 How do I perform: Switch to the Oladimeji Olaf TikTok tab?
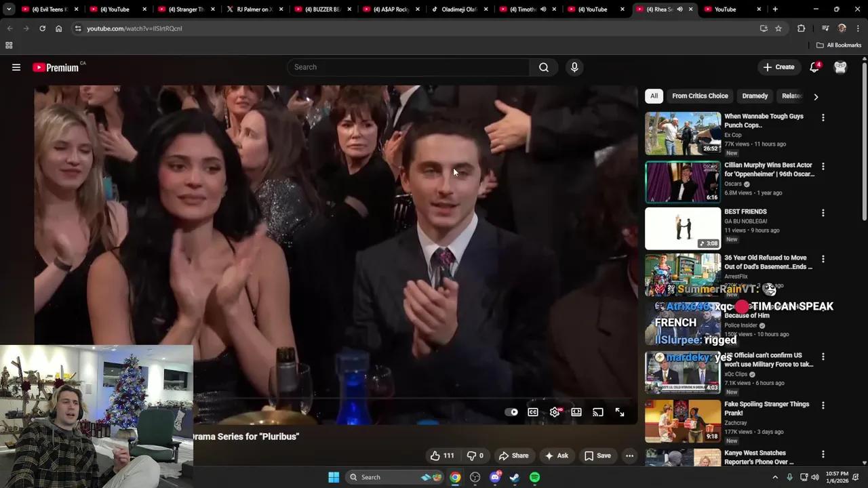click(x=459, y=9)
